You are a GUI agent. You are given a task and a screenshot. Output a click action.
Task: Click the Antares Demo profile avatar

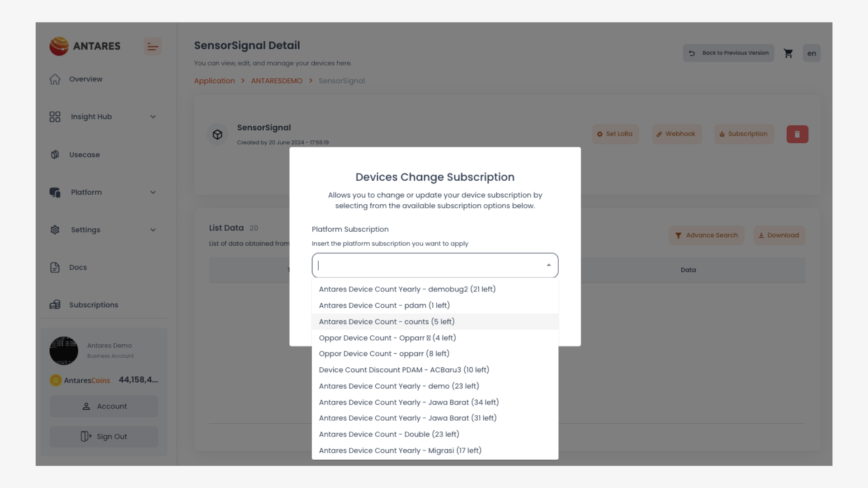(x=64, y=351)
